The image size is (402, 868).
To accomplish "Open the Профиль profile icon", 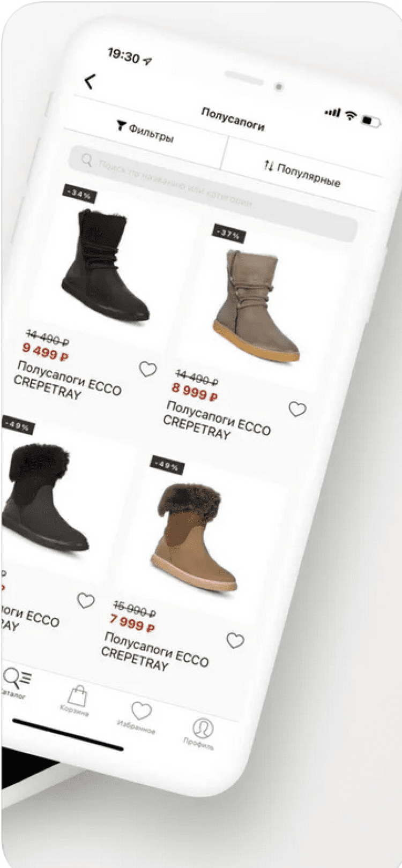I will tap(203, 728).
